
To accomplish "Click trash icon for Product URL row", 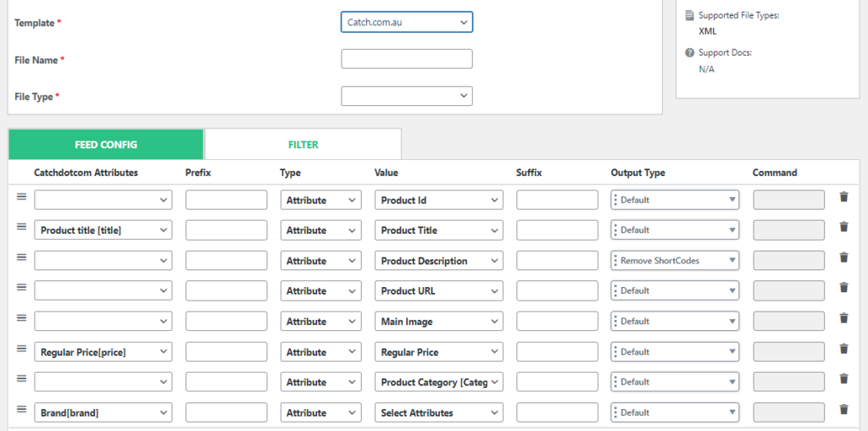I will [843, 288].
